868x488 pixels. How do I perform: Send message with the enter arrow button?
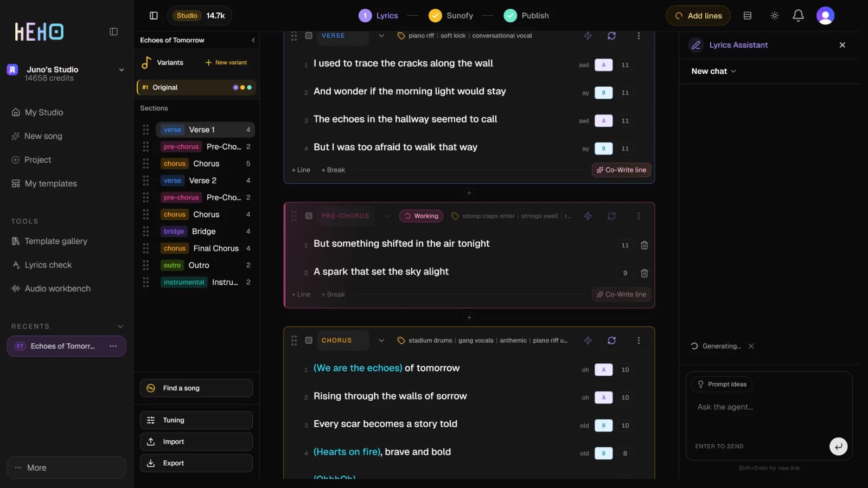click(x=838, y=446)
